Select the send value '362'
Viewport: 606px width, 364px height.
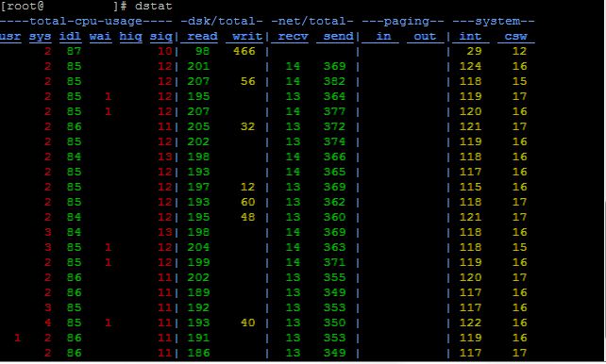335,202
